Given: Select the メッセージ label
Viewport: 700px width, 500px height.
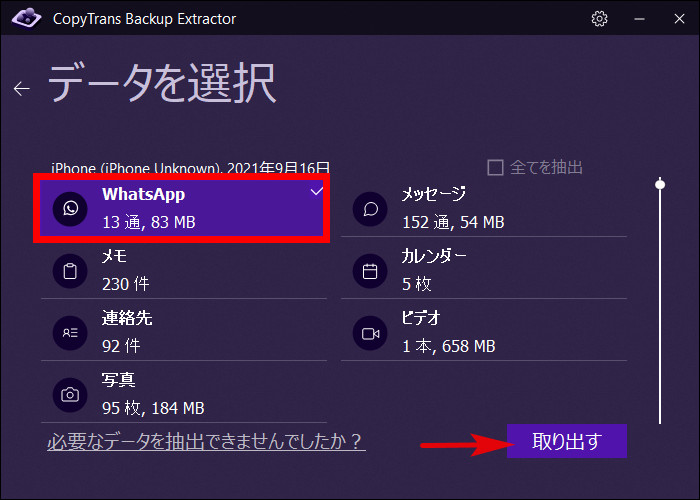Looking at the screenshot, I should click(434, 194).
